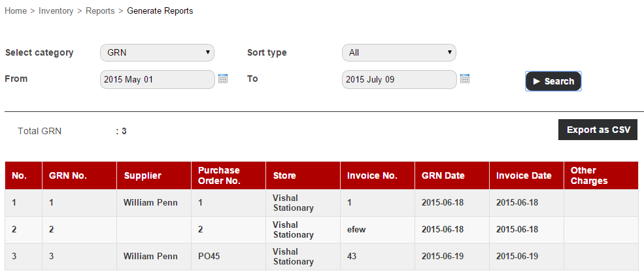This screenshot has height=273, width=644.
Task: Click the Search button
Action: tap(553, 81)
